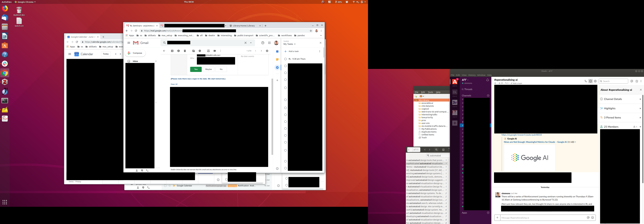Delete the email with trash icon
This screenshot has width=644, height=224.
coord(185,51)
